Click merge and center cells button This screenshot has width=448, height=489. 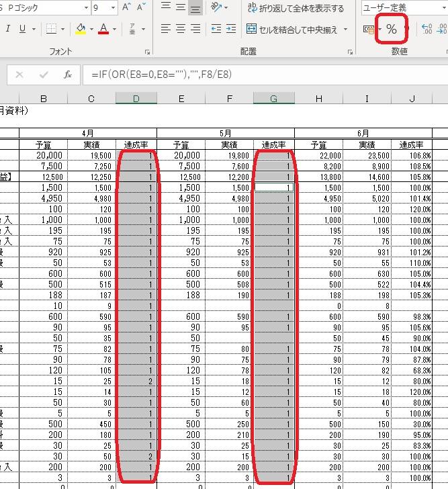tap(292, 30)
